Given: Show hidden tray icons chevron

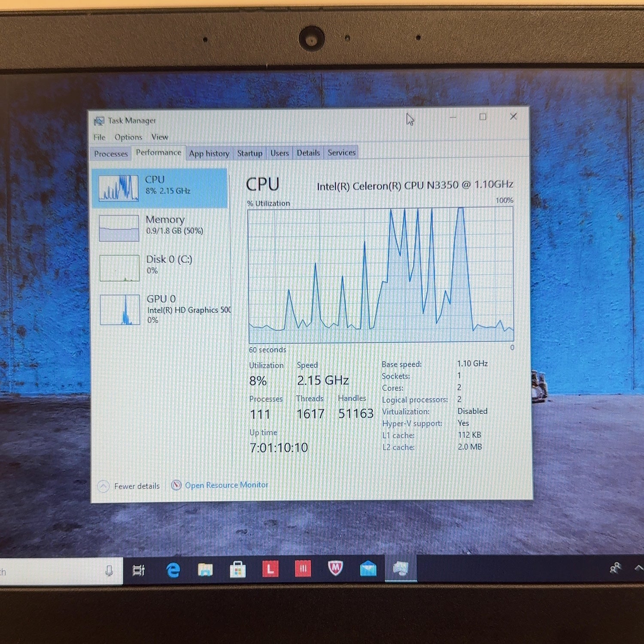Looking at the screenshot, I should pos(639,568).
